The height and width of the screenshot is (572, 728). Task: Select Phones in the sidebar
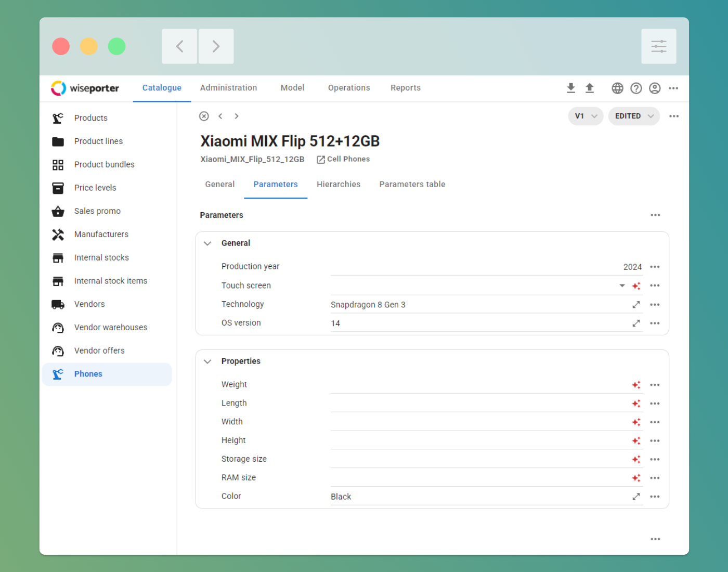click(107, 374)
